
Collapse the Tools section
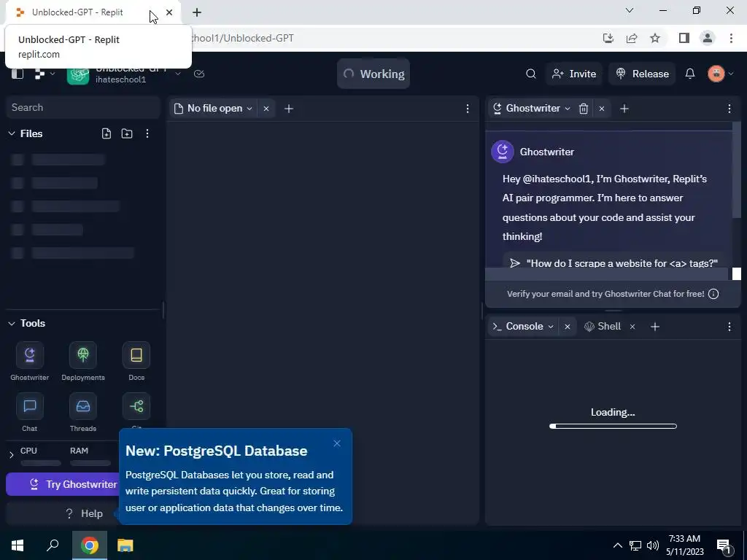coord(12,323)
